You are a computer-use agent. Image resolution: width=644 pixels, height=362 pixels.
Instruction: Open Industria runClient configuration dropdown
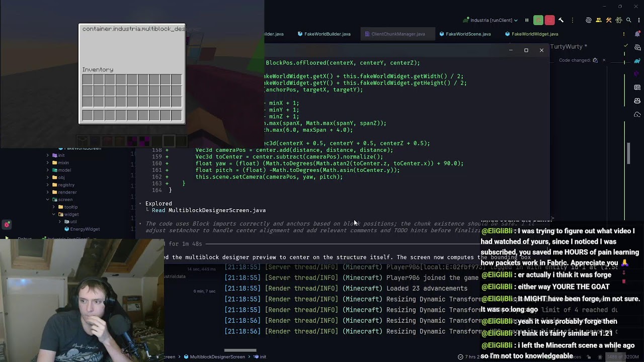coord(491,20)
